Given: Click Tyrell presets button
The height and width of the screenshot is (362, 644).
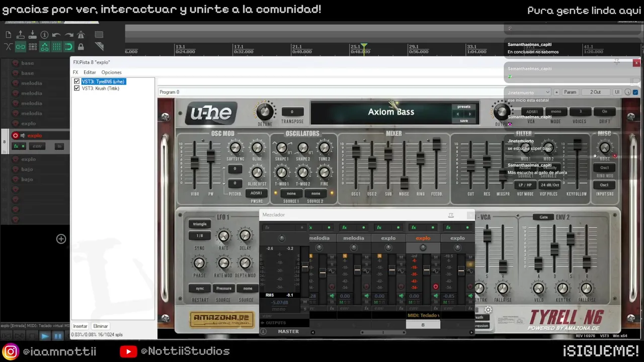Looking at the screenshot, I should point(464,107).
